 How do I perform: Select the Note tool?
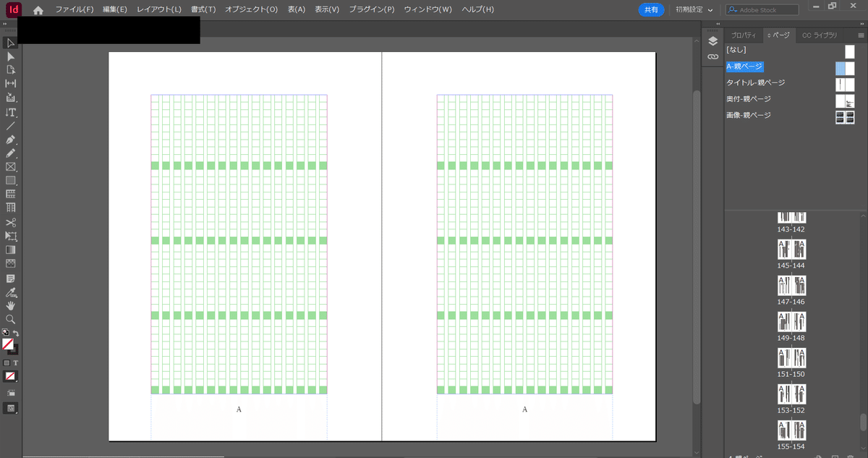tap(11, 278)
